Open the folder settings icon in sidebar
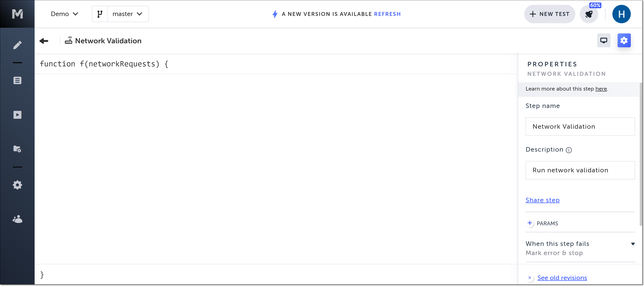The width and height of the screenshot is (644, 286). pos(17,149)
